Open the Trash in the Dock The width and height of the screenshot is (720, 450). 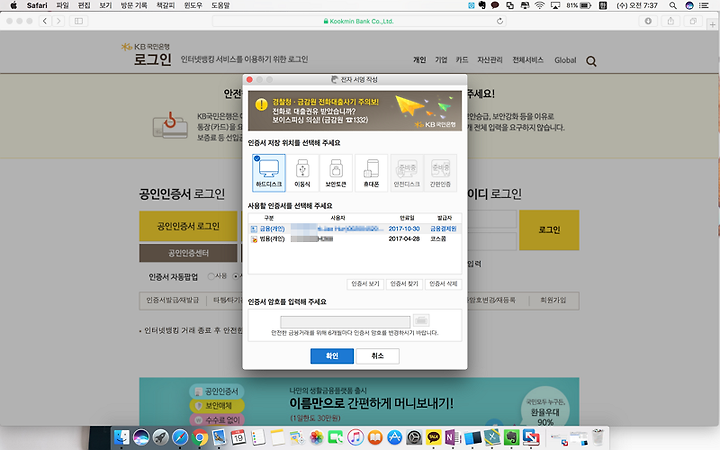598,437
